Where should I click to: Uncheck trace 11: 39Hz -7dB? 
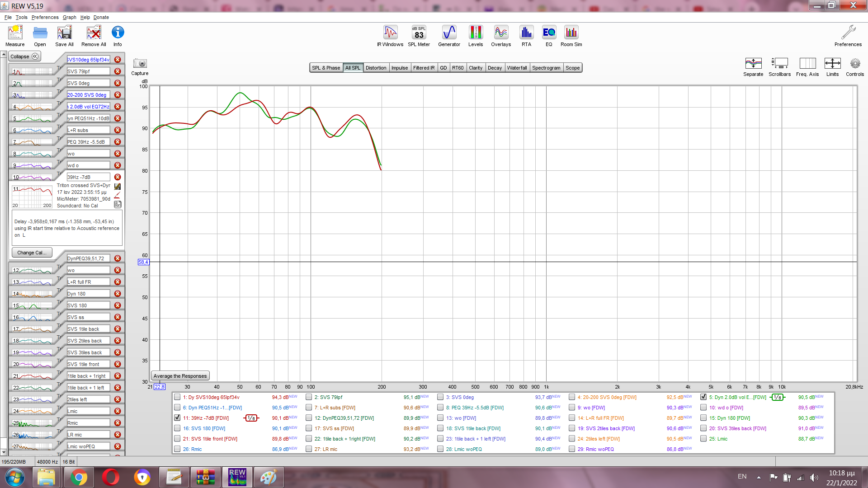coord(177,418)
